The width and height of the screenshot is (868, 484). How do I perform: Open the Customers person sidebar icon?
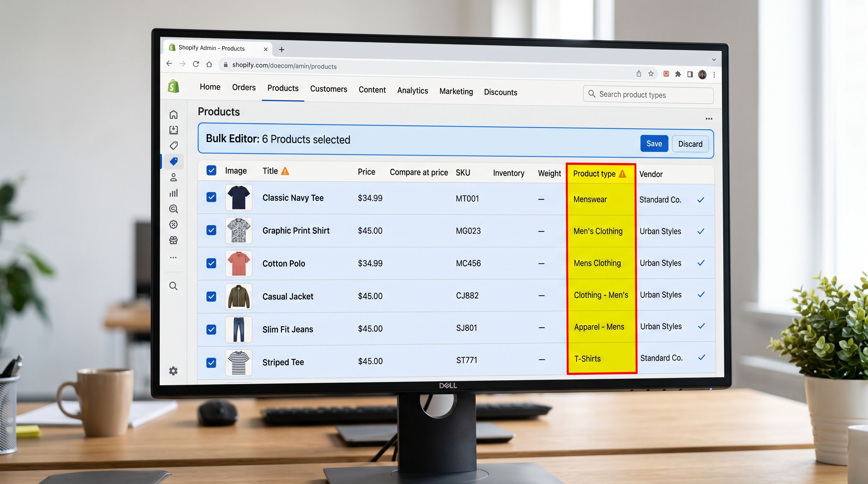point(173,177)
